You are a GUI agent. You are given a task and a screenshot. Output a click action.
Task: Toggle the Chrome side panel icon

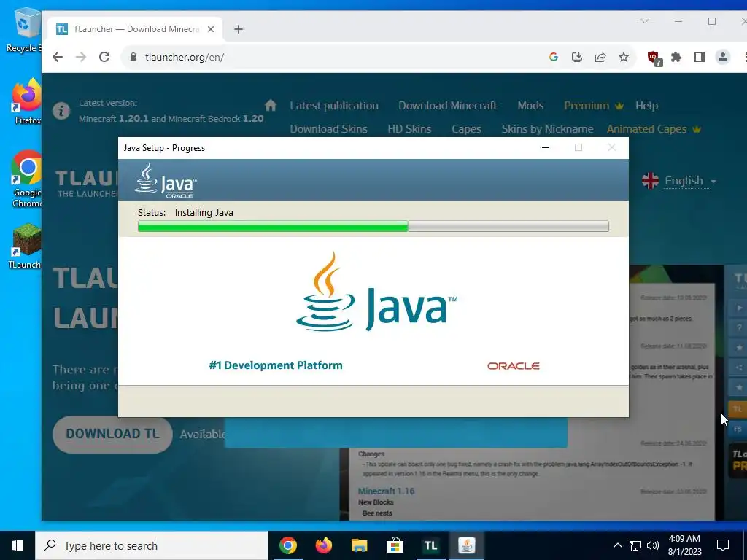(x=700, y=57)
